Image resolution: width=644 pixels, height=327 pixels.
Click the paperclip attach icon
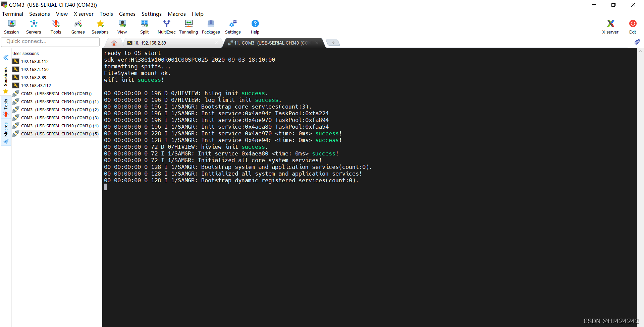[x=637, y=42]
